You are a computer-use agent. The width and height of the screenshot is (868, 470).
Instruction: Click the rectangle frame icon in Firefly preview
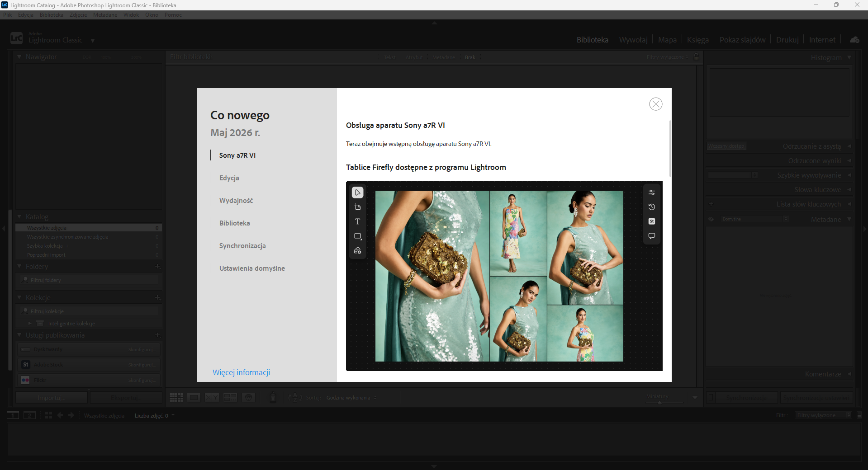pos(357,236)
